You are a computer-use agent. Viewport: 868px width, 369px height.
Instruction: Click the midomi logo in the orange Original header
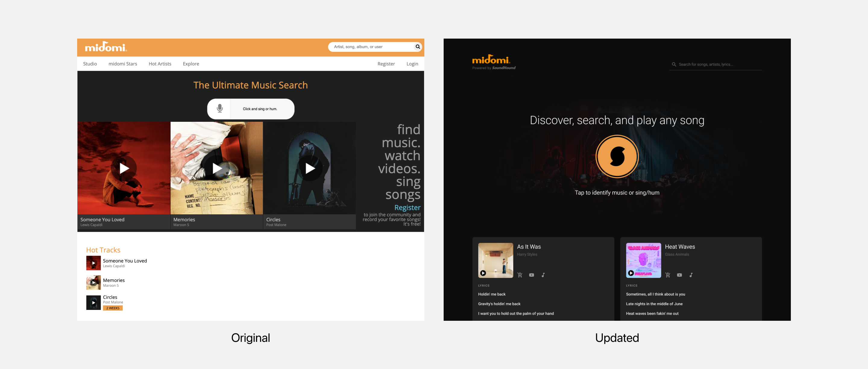106,46
